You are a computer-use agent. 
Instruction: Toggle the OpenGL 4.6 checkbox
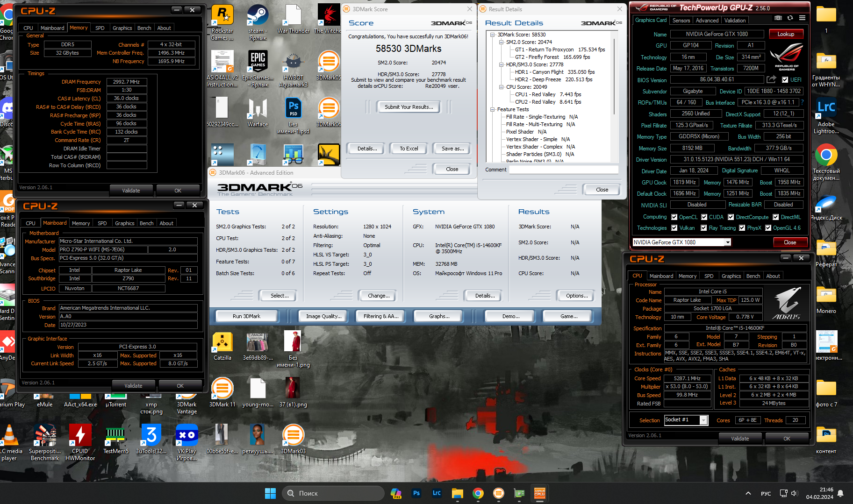point(768,228)
